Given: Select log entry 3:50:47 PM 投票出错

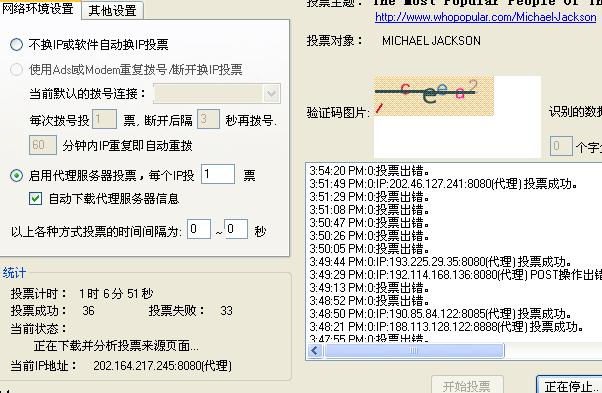Looking at the screenshot, I should point(369,223).
